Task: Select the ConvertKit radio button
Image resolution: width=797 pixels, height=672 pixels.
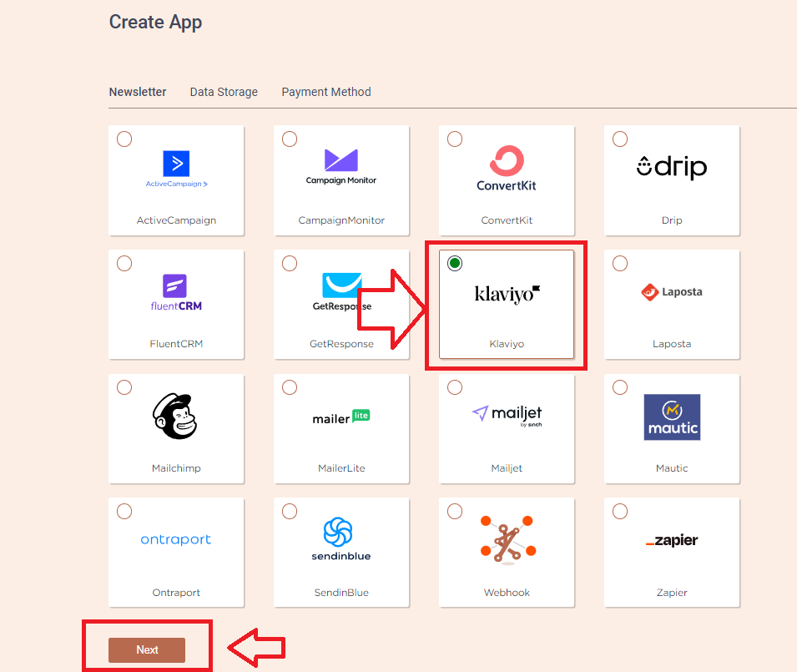Action: [x=455, y=139]
